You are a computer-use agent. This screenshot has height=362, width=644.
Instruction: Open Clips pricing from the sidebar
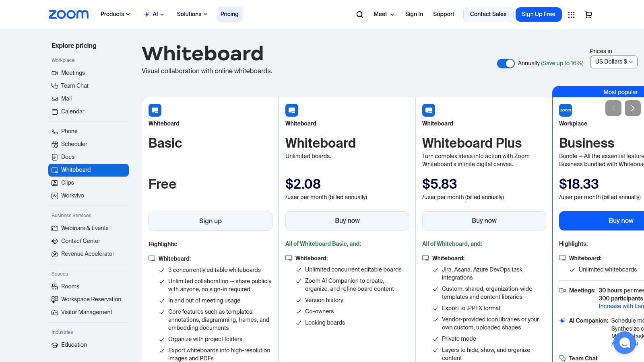pos(67,183)
